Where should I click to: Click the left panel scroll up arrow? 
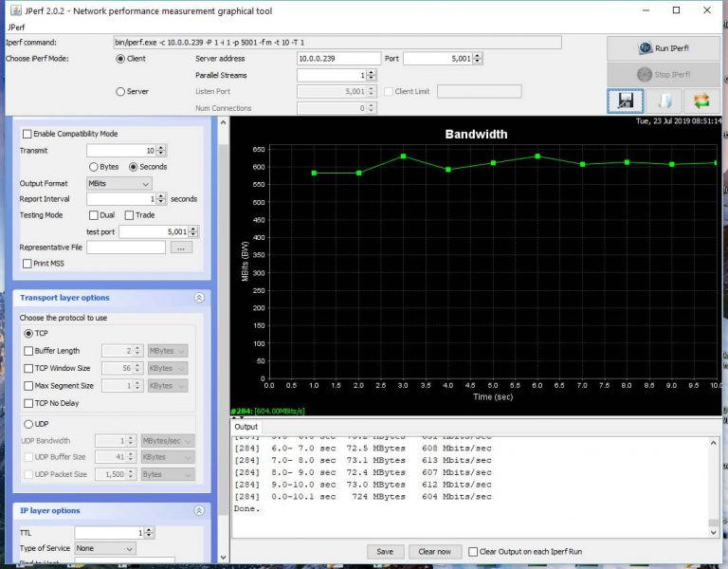point(223,122)
